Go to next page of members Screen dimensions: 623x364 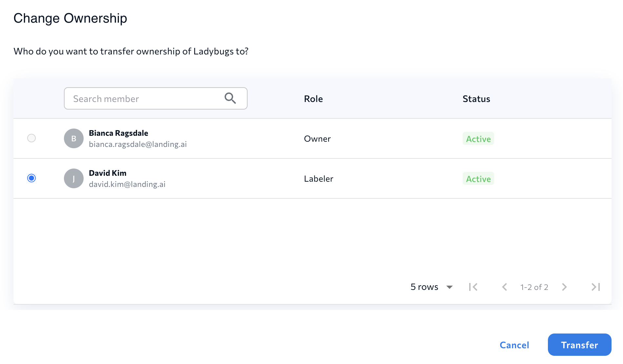pyautogui.click(x=564, y=287)
